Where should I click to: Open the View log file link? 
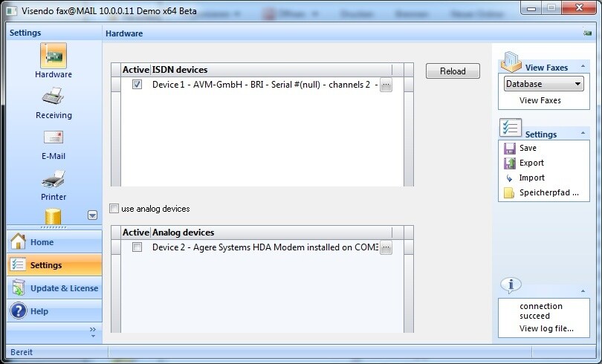(x=546, y=328)
